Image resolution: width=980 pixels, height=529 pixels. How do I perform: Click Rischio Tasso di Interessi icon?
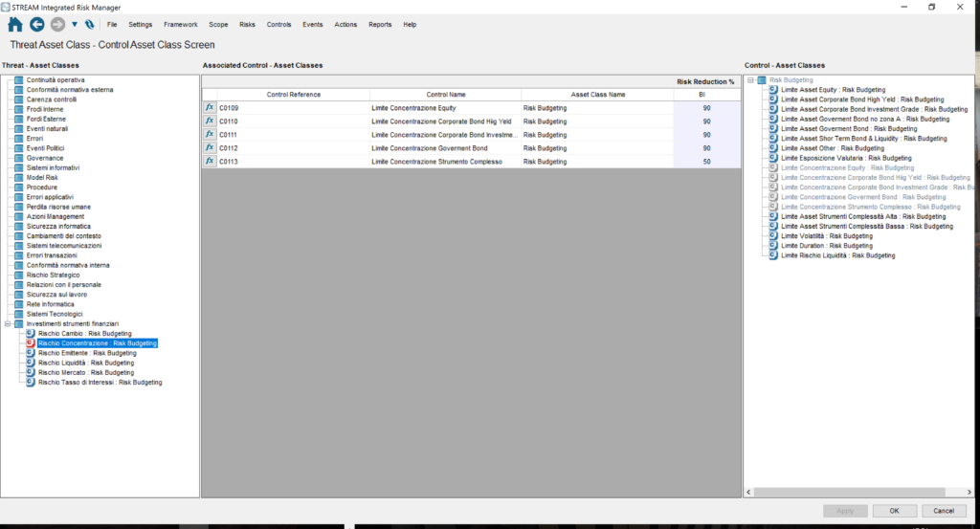[30, 383]
